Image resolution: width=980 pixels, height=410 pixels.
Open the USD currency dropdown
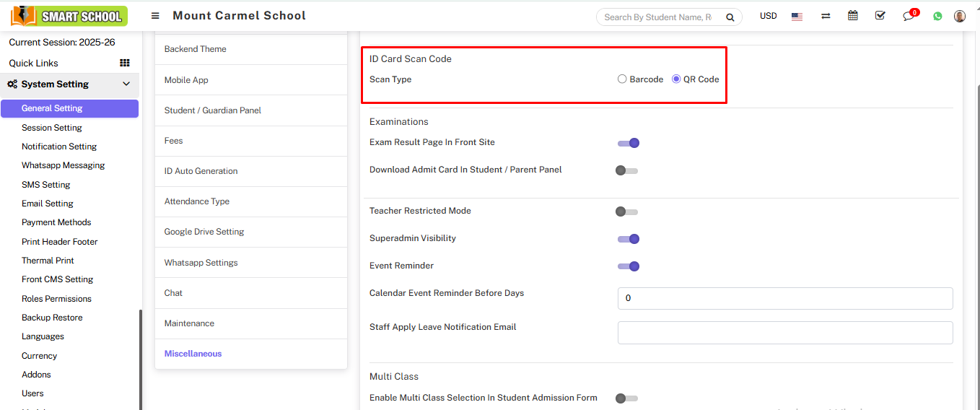coord(768,16)
